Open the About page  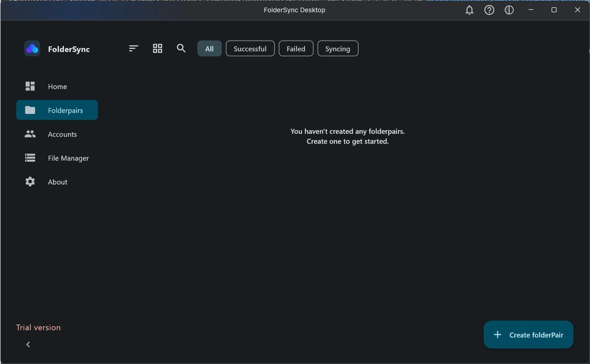pyautogui.click(x=57, y=182)
